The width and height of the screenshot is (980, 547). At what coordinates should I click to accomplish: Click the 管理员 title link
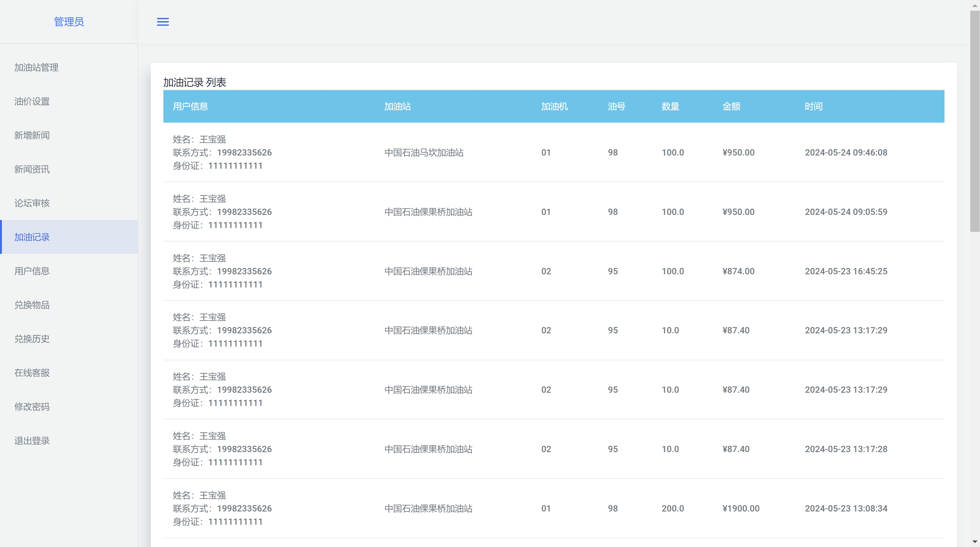69,22
